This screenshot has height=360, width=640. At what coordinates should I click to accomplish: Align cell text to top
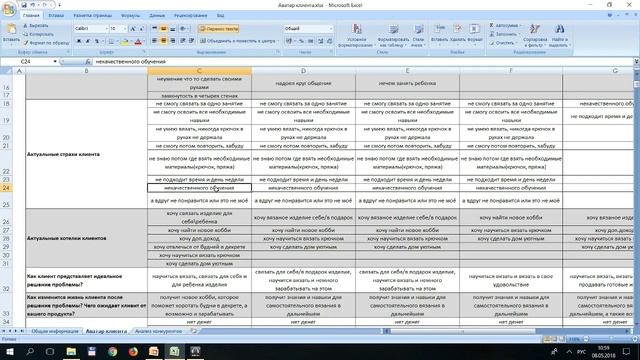[x=155, y=29]
